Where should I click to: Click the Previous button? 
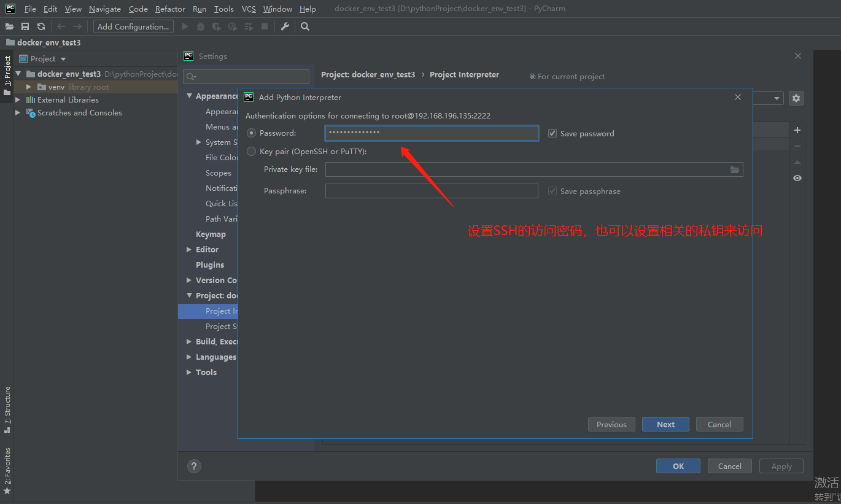pos(611,424)
